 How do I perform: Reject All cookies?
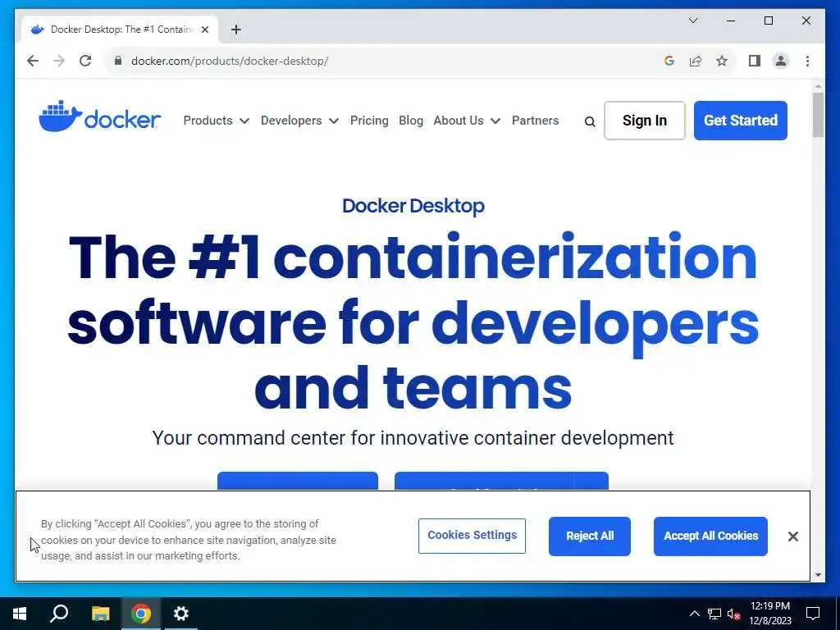tap(590, 536)
